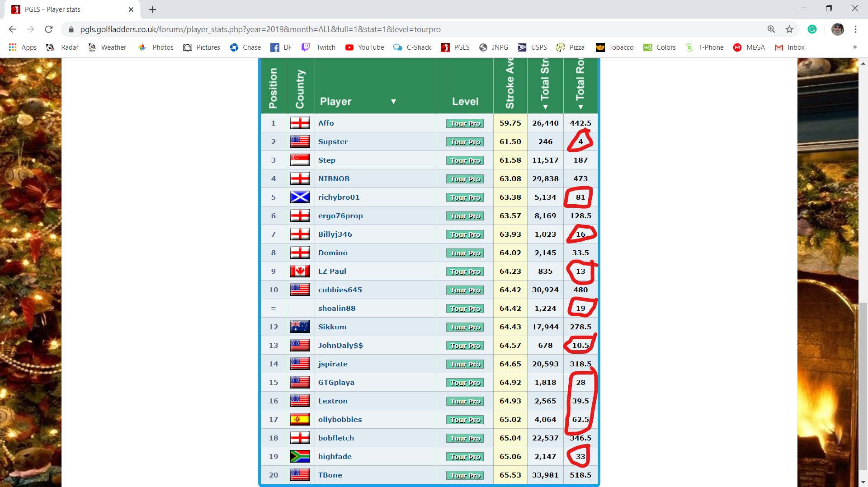Open cubbies645 player link
The width and height of the screenshot is (868, 487).
340,290
